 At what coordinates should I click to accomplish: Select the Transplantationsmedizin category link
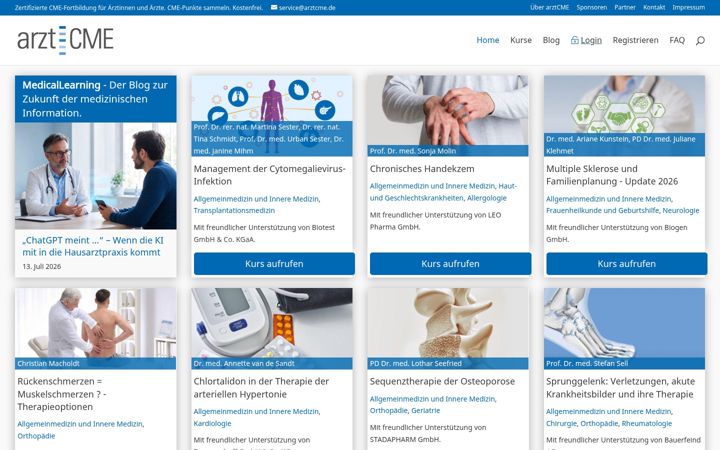pos(234,210)
